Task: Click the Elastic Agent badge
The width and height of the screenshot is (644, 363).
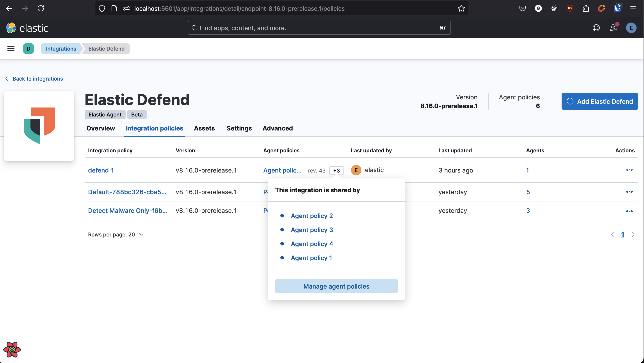Action: click(105, 115)
